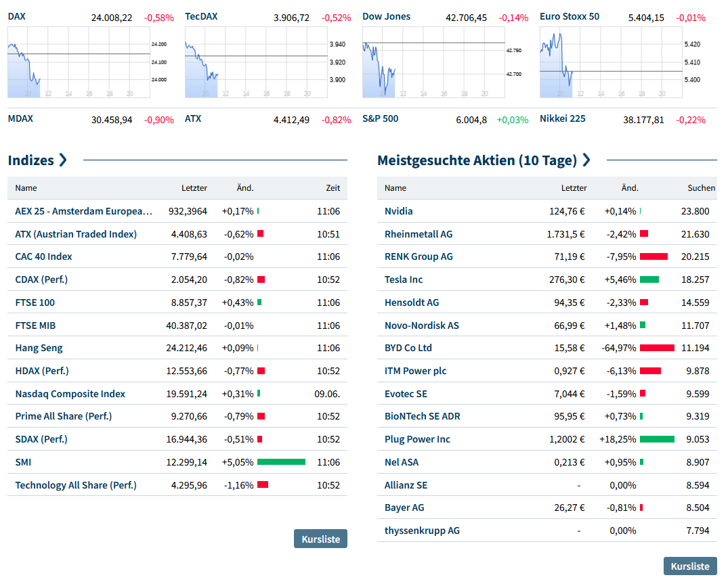Open the DAX intraday chart
728x588 pixels.
pos(79,62)
